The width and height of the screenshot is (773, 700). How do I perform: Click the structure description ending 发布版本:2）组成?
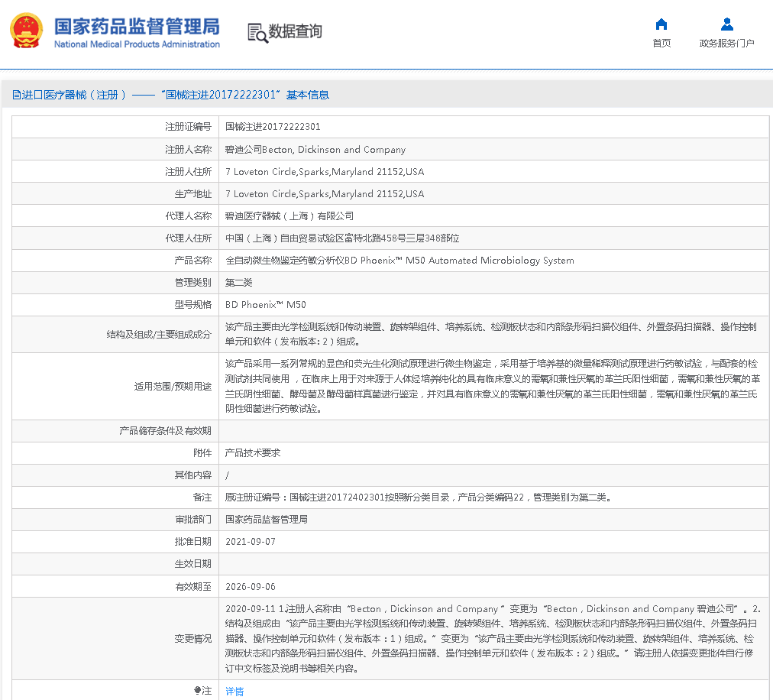pos(491,334)
